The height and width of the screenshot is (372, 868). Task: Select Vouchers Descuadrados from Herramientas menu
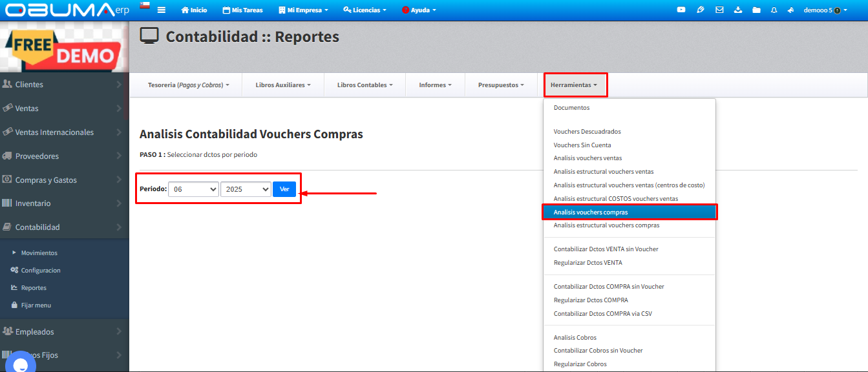[x=587, y=132]
